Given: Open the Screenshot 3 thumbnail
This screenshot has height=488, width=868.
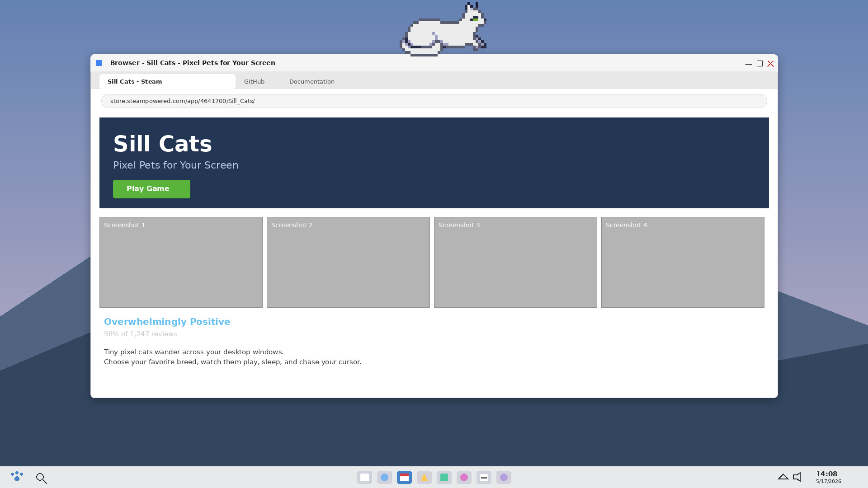Looking at the screenshot, I should click(515, 262).
